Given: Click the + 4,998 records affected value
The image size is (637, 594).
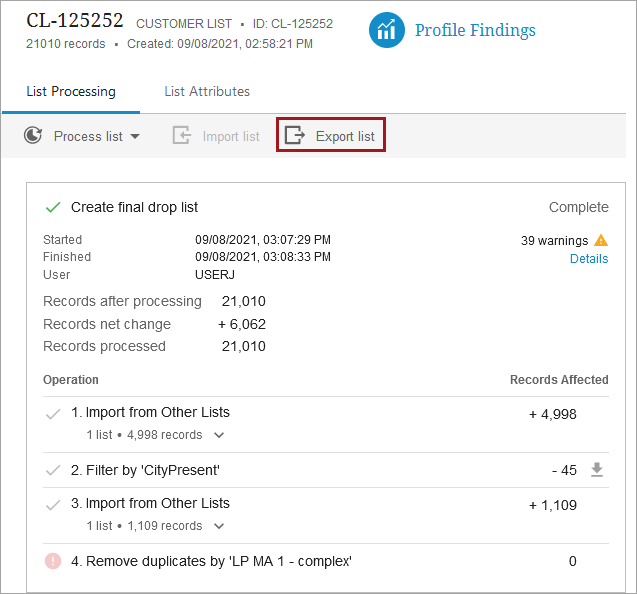Looking at the screenshot, I should (x=553, y=414).
